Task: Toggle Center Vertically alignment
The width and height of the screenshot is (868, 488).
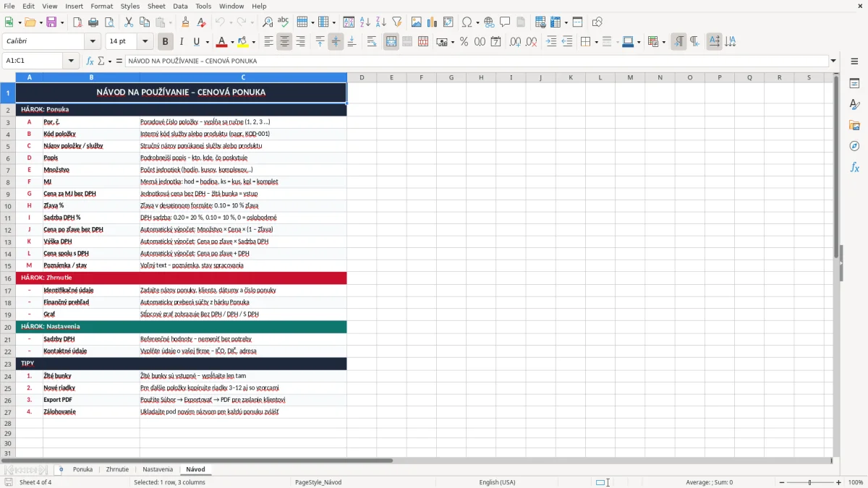Action: [x=336, y=42]
